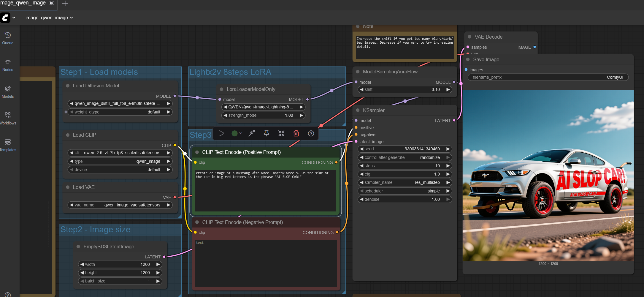The width and height of the screenshot is (644, 297).
Task: Open the Workflows sidebar panel
Action: point(8,119)
